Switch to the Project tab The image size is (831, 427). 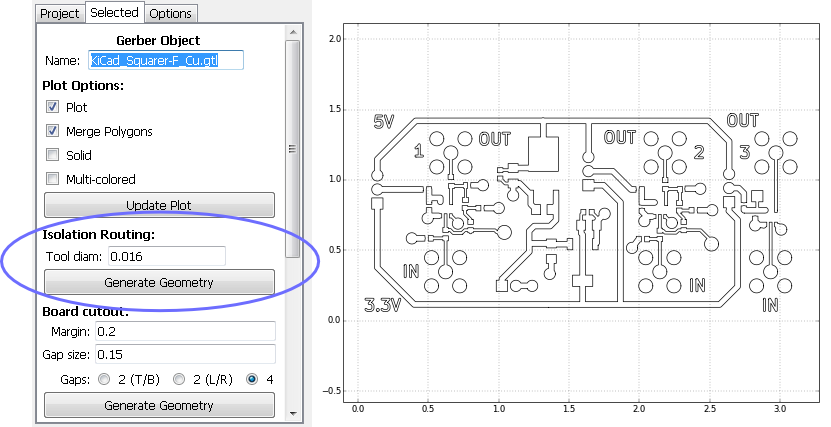pos(58,13)
